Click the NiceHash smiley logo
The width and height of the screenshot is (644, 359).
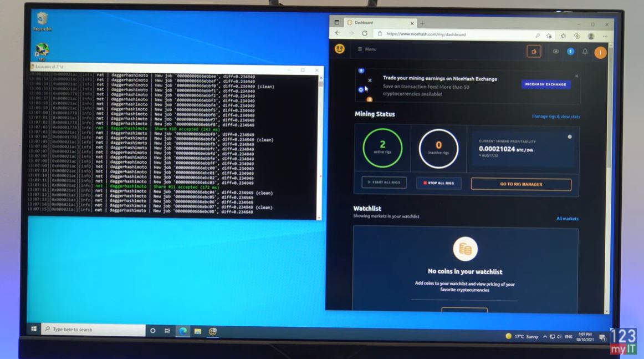[x=340, y=49]
